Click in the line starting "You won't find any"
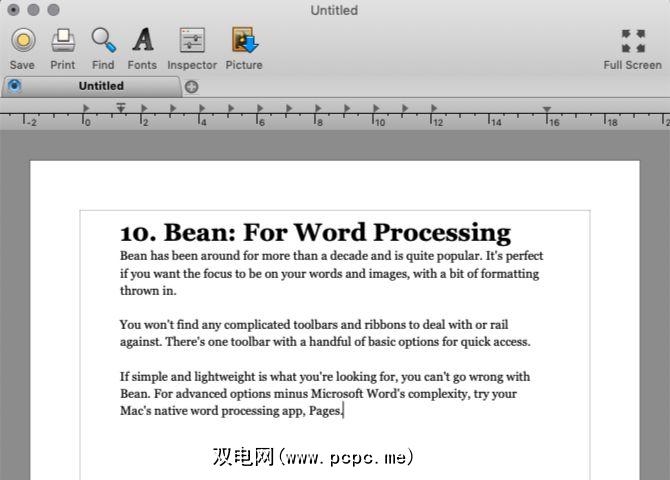Viewport: 670px width, 480px height. click(314, 325)
